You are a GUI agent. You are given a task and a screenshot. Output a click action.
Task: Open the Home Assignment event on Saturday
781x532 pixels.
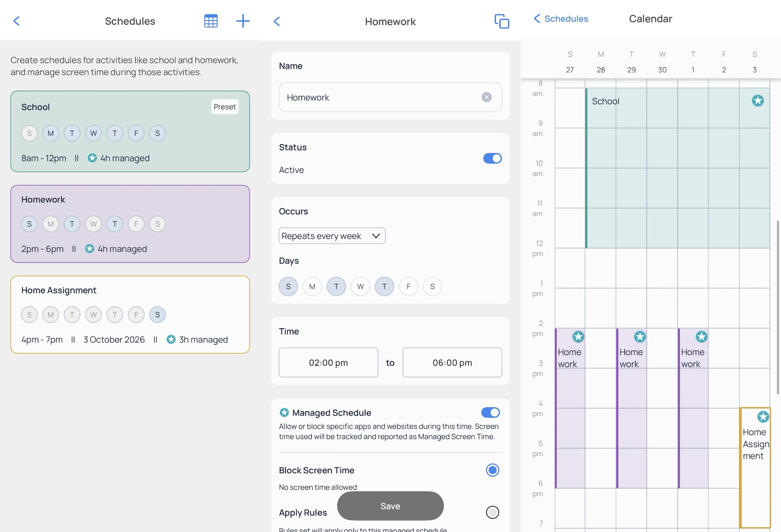(x=755, y=468)
